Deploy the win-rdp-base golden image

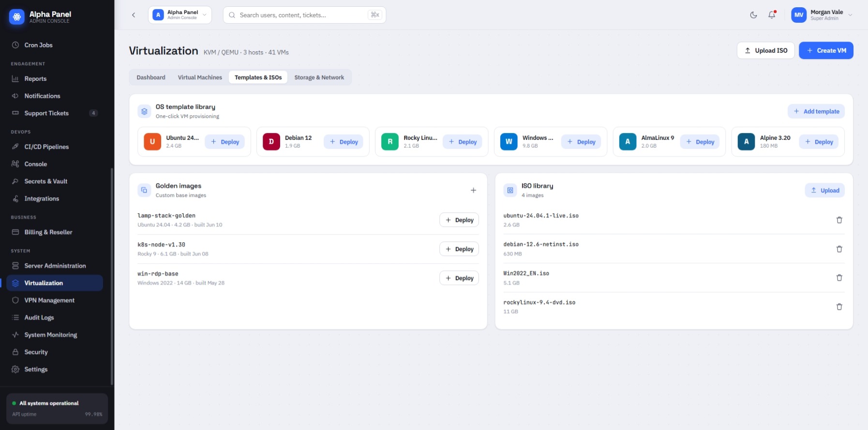pos(459,278)
